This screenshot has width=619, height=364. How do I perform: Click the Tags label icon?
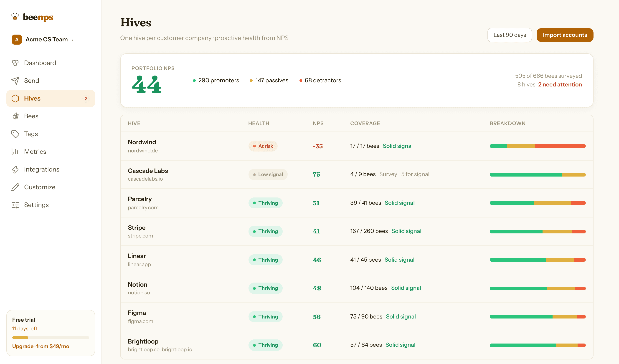pos(15,134)
